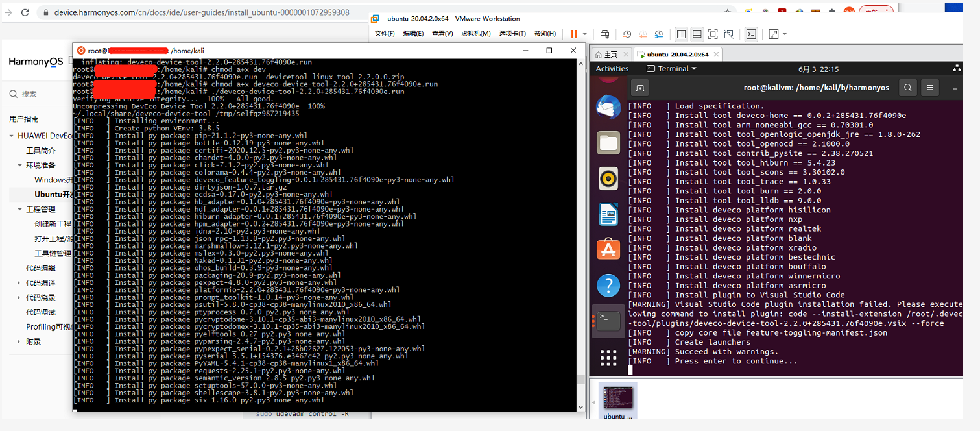Expand the 代码编译 tree section
This screenshot has width=980, height=431.
(x=20, y=283)
